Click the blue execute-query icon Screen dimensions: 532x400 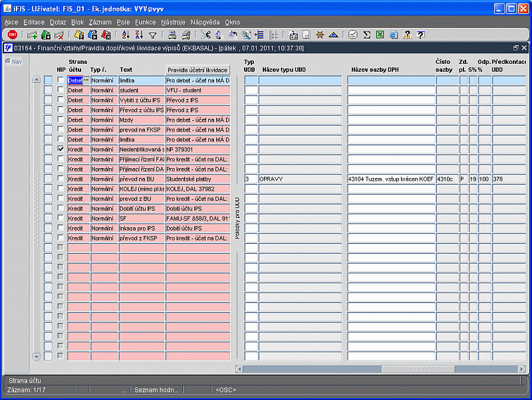click(92, 35)
